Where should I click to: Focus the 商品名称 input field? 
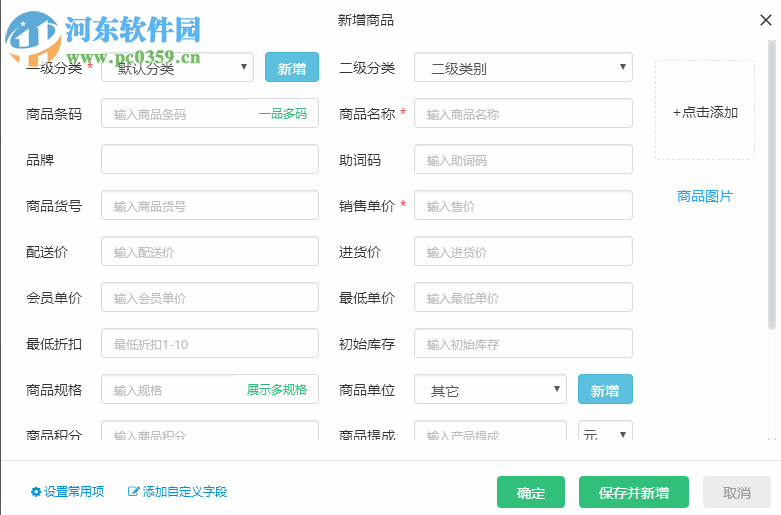523,114
